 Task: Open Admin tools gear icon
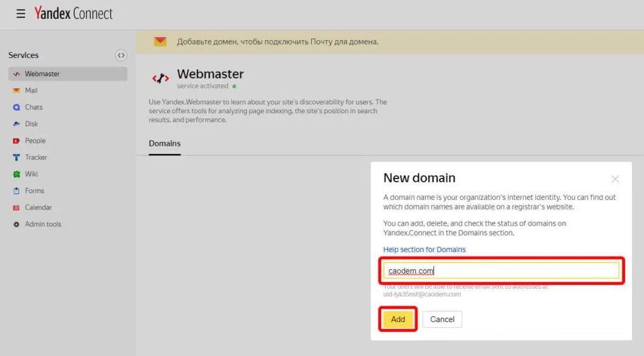click(x=17, y=225)
